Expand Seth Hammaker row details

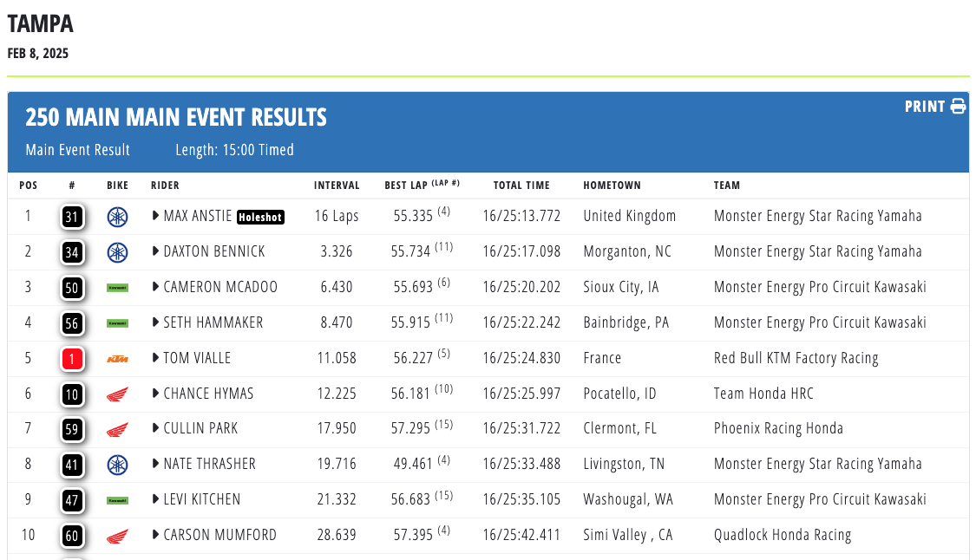(156, 322)
